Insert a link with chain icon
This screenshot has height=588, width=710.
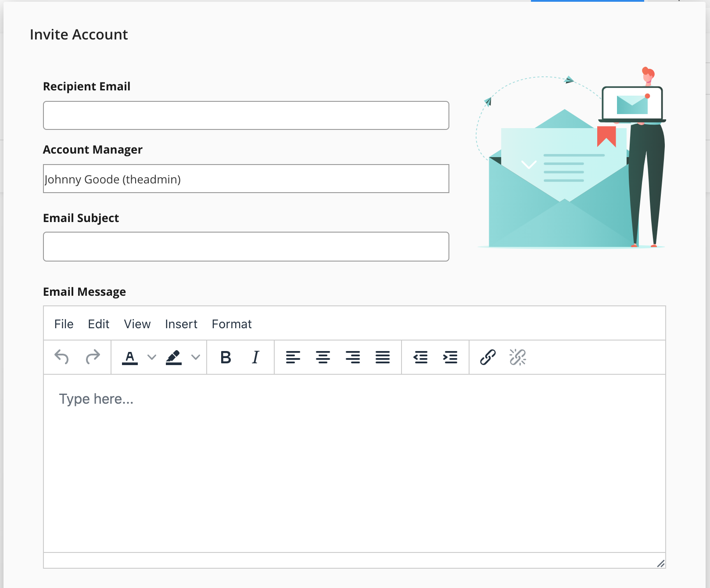point(488,357)
